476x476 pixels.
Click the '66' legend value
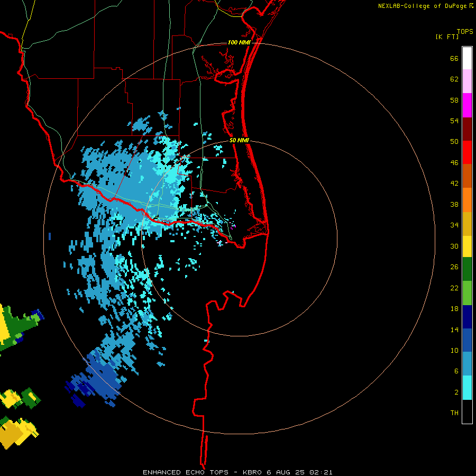coord(454,59)
